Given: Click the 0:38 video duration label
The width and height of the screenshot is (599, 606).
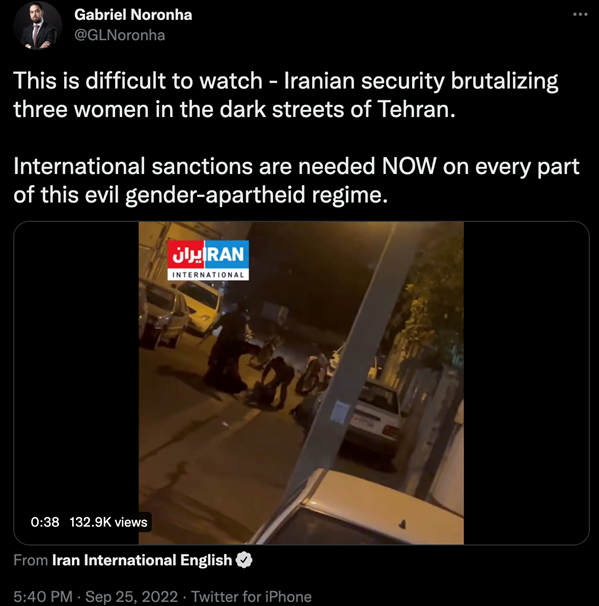Looking at the screenshot, I should pos(45,522).
